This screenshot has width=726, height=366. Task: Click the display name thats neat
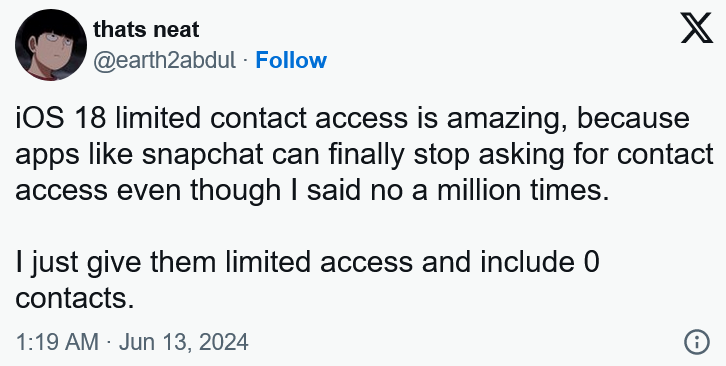coord(146,30)
